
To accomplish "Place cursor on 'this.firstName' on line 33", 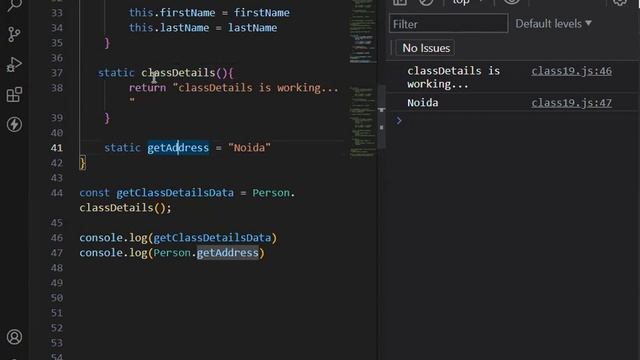I will click(x=172, y=13).
